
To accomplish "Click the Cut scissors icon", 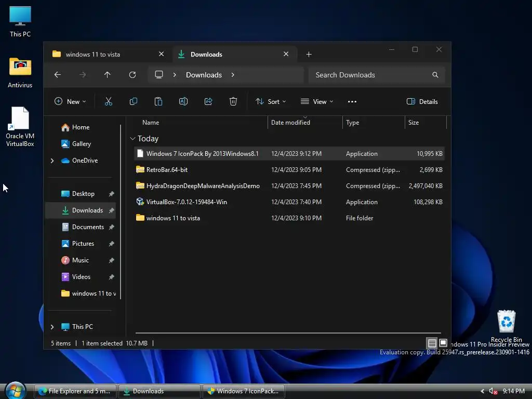I will 108,101.
